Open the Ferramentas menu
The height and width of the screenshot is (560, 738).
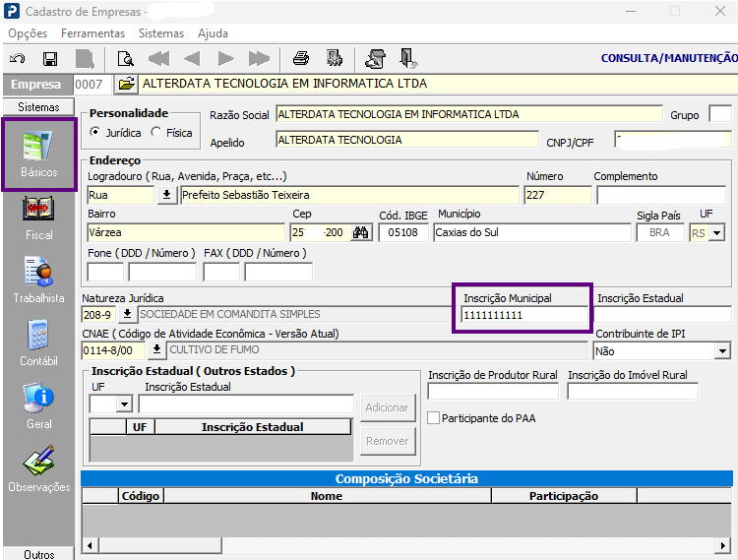pyautogui.click(x=92, y=33)
